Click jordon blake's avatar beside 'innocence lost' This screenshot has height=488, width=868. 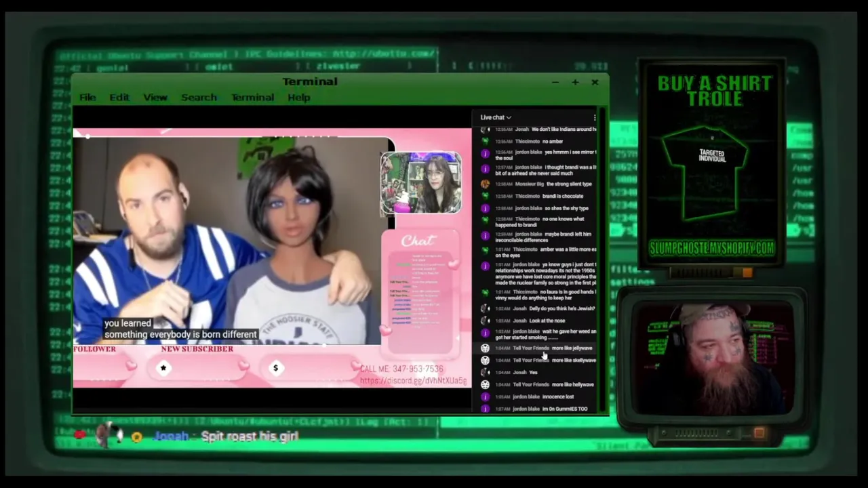click(x=485, y=397)
